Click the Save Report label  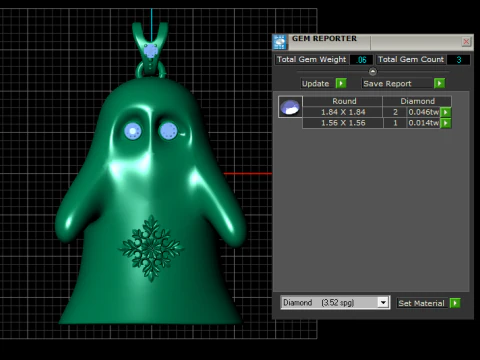[388, 83]
